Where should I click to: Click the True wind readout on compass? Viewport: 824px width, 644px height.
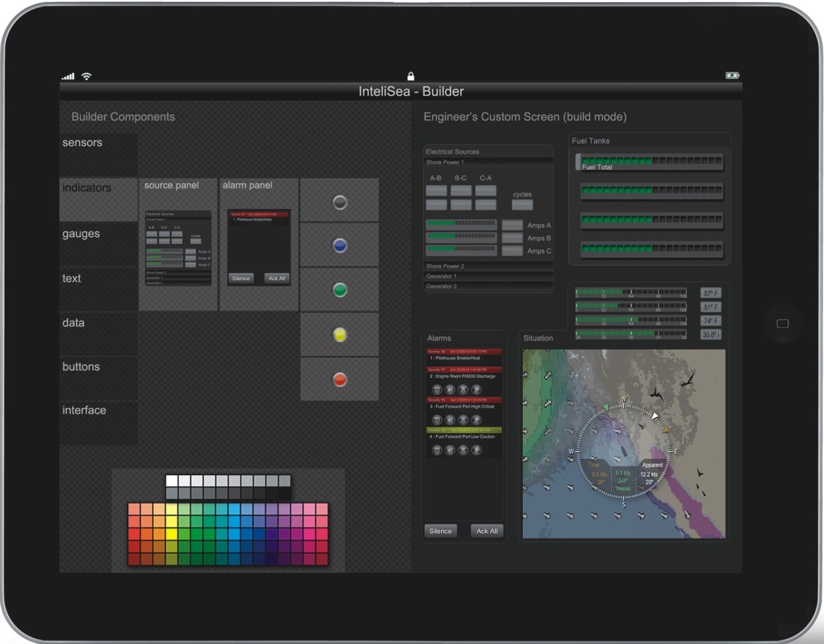596,473
